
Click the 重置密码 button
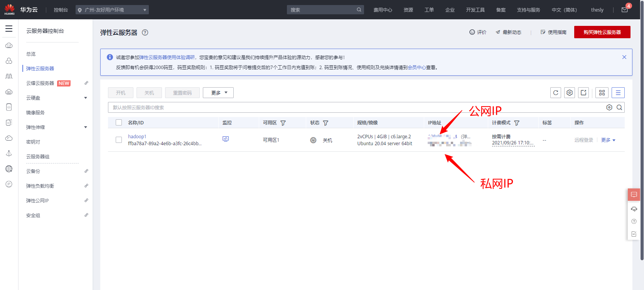pos(182,93)
